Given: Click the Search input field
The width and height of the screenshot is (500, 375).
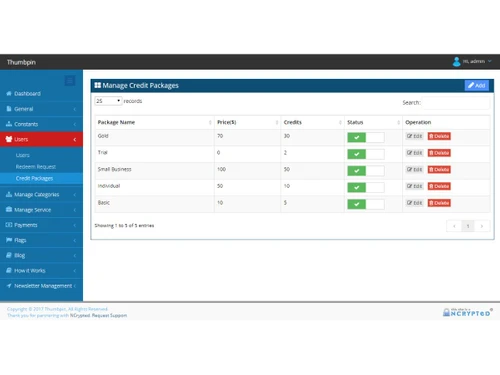Looking at the screenshot, I should (x=456, y=103).
